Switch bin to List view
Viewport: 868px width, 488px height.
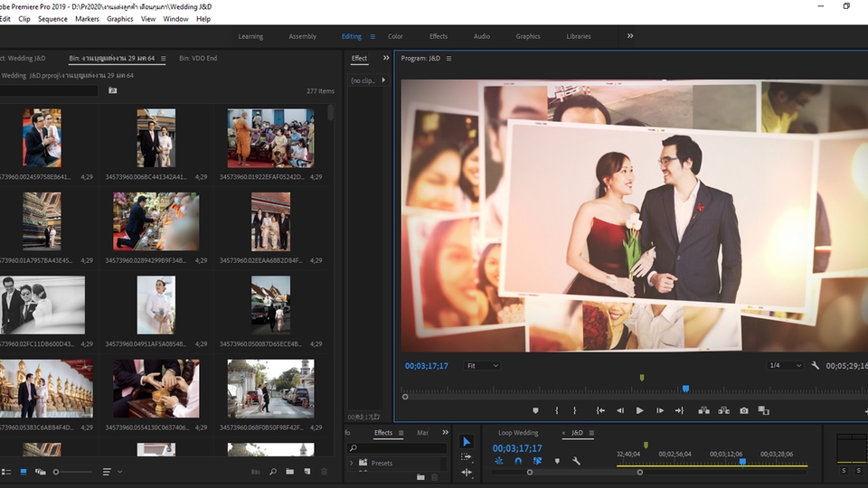pyautogui.click(x=5, y=472)
